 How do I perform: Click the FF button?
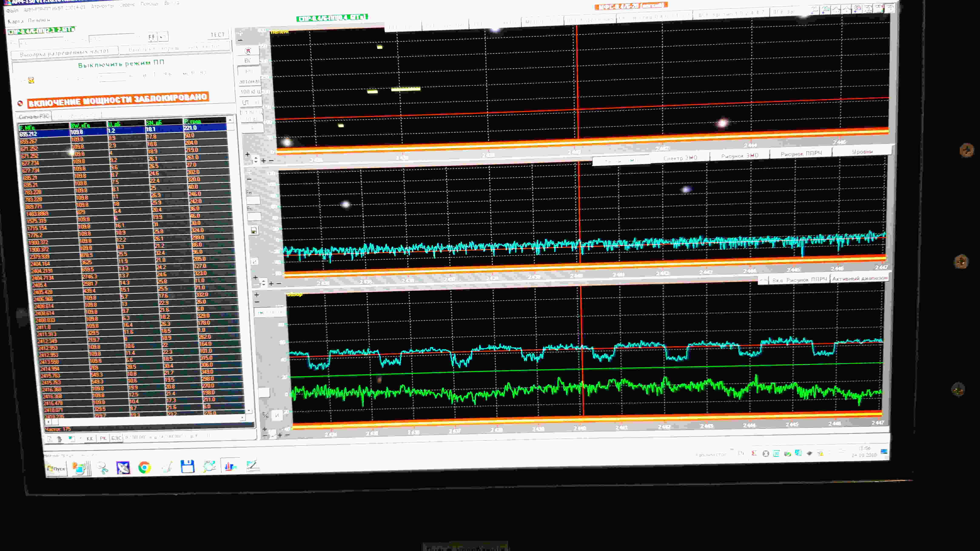pos(151,37)
